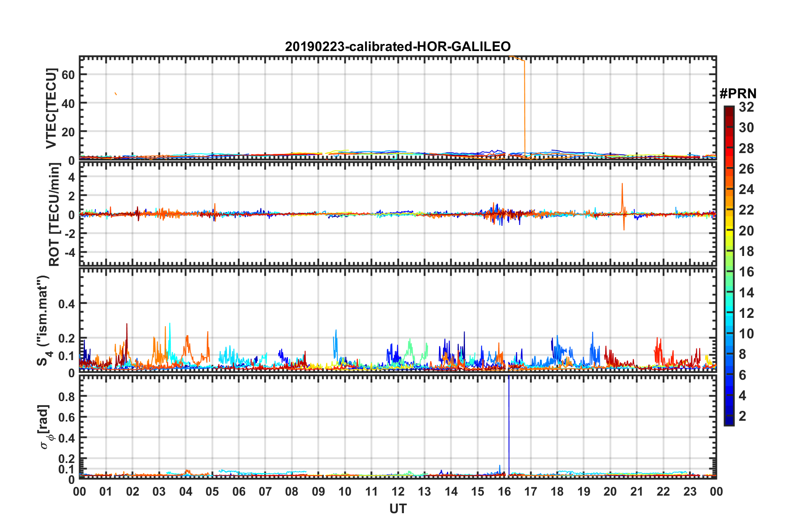
Task: Click colorbar tick label 16
Action: pyautogui.click(x=746, y=272)
